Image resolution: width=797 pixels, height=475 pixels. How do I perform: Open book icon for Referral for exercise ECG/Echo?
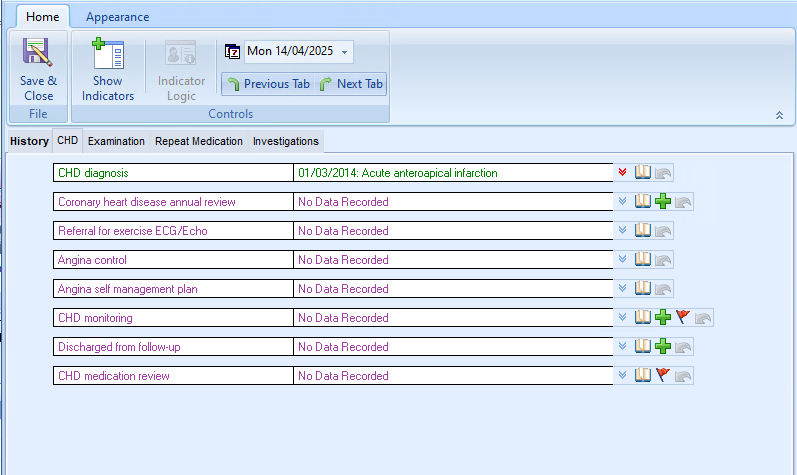coord(643,231)
